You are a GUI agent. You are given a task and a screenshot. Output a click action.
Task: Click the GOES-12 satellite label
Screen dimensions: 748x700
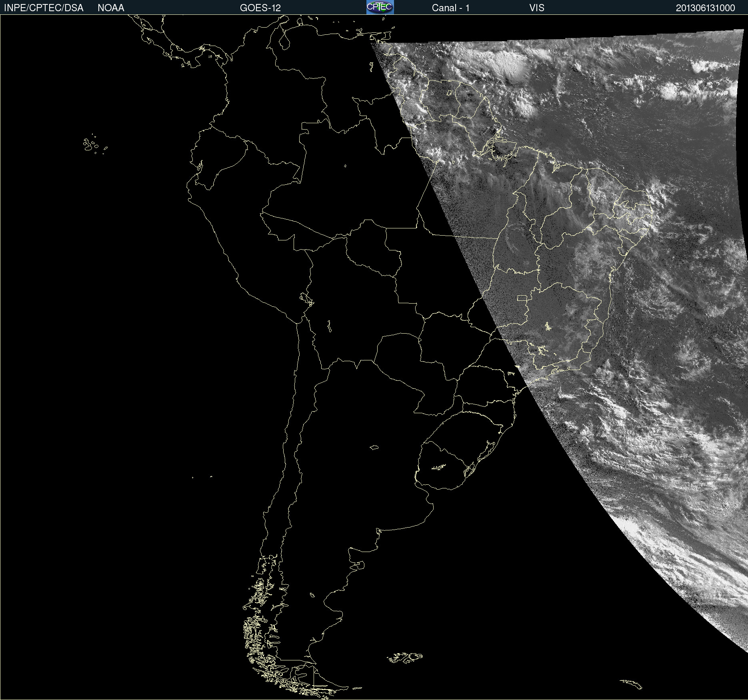[260, 8]
